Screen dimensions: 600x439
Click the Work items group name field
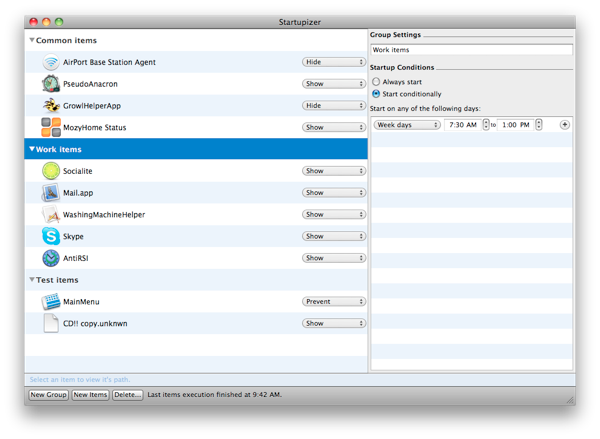(471, 50)
